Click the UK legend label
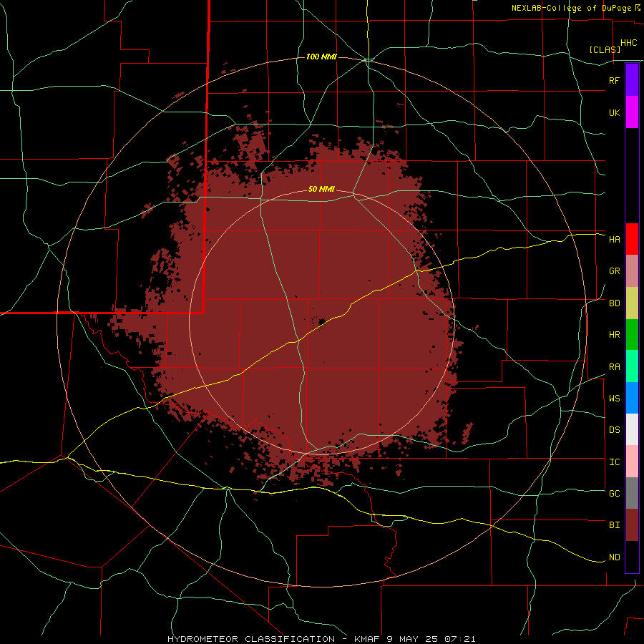This screenshot has width=644, height=644. [614, 112]
